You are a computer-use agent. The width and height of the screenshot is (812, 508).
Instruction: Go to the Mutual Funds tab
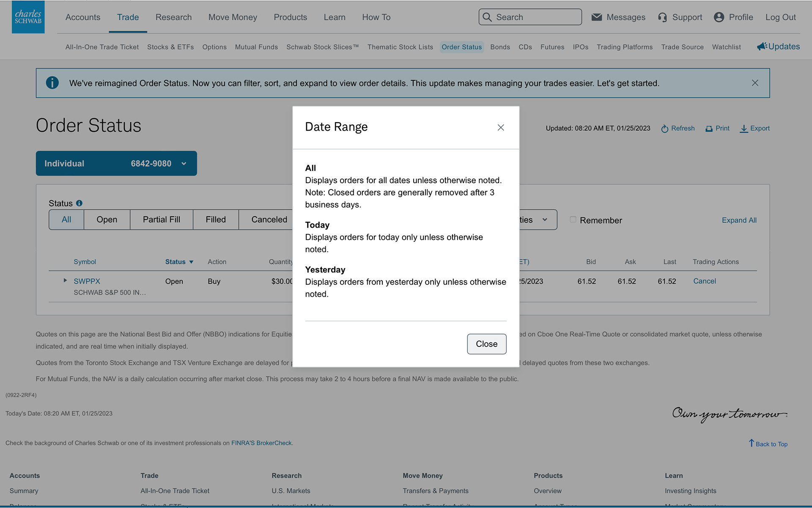pos(256,47)
